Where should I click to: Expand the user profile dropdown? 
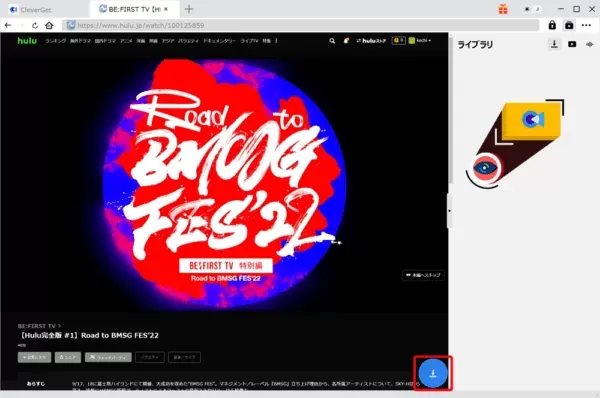coord(420,40)
